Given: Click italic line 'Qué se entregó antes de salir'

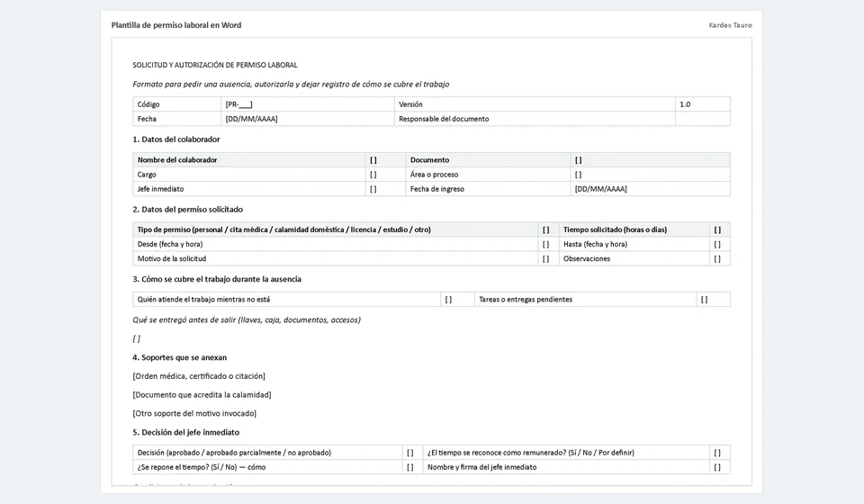Looking at the screenshot, I should (x=247, y=320).
